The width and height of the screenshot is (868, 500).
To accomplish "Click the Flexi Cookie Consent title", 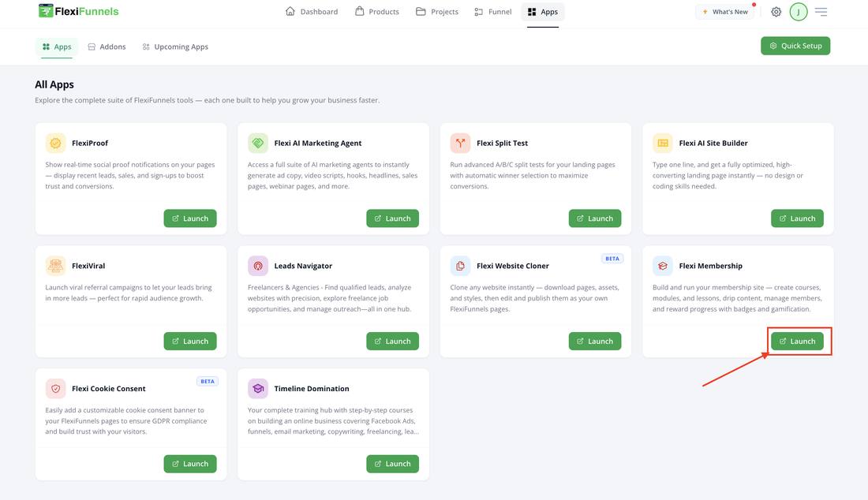I will pyautogui.click(x=109, y=389).
